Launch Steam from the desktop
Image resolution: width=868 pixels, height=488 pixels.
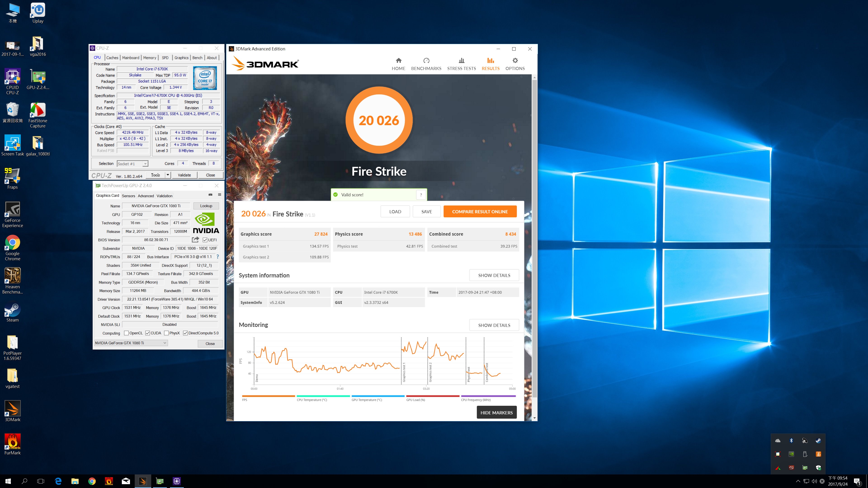[x=12, y=312]
